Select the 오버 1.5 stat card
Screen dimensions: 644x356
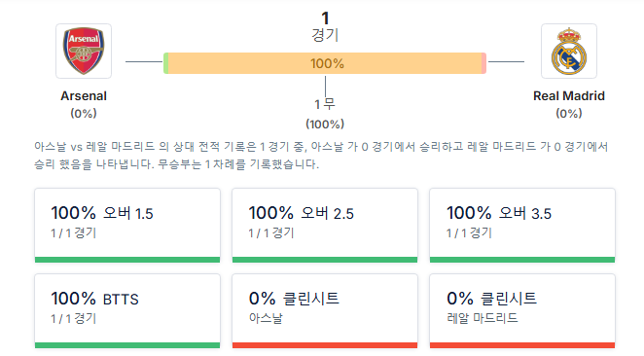(x=127, y=225)
